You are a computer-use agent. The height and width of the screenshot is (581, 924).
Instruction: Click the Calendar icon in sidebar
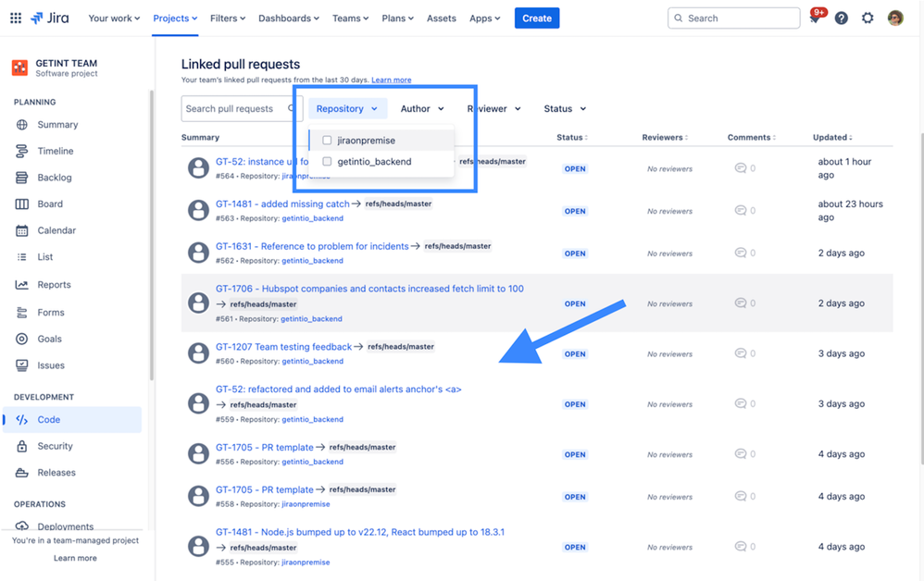(x=22, y=230)
